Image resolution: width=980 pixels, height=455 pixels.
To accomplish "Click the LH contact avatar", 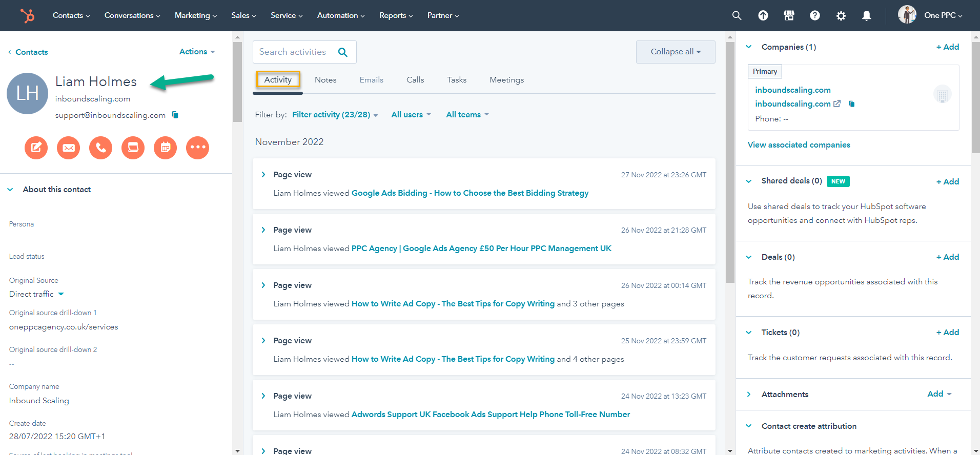I will [x=27, y=93].
